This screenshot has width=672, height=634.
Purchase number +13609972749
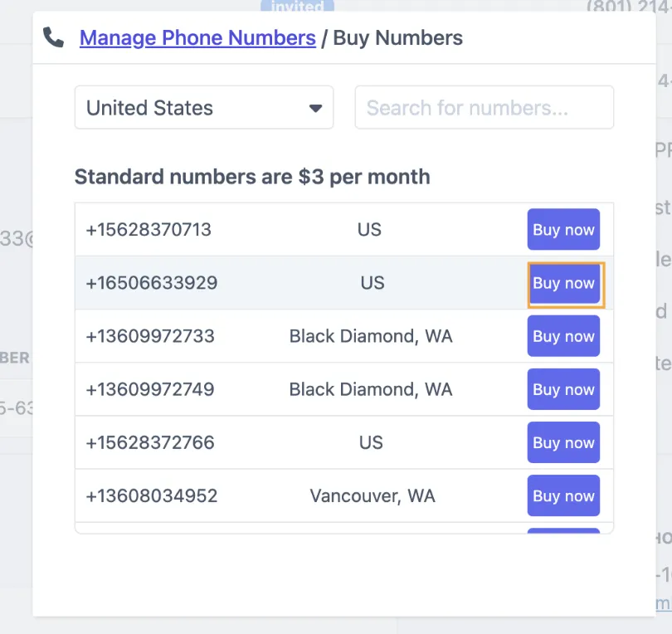563,389
